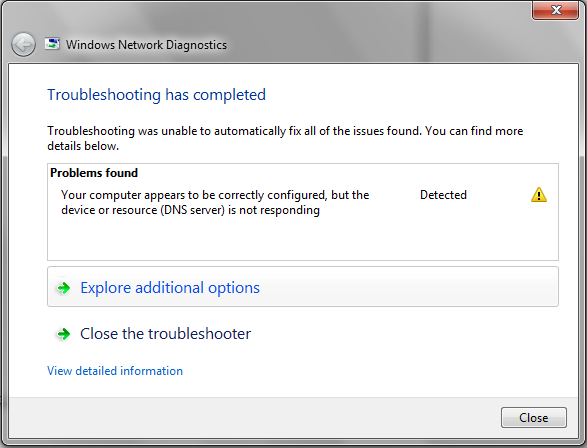Viewport: 587px width, 448px height.
Task: Click the Windows Network Diagnostics title text
Action: click(x=146, y=45)
